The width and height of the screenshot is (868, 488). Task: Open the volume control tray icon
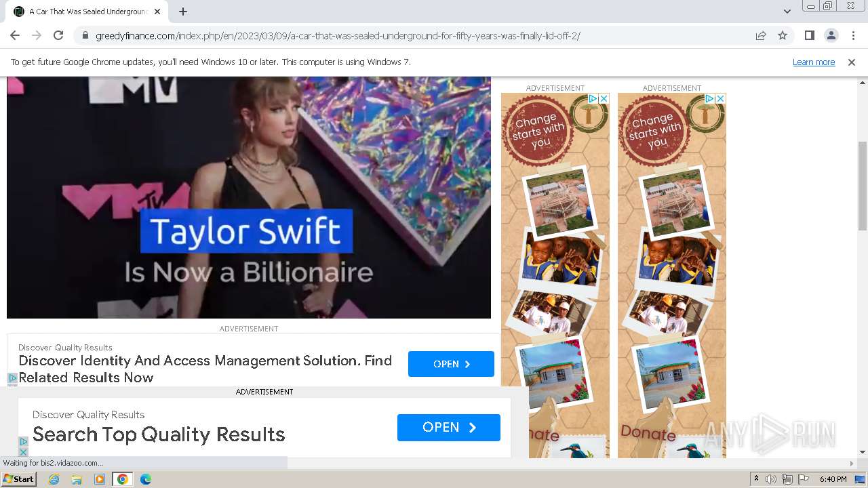(x=771, y=479)
